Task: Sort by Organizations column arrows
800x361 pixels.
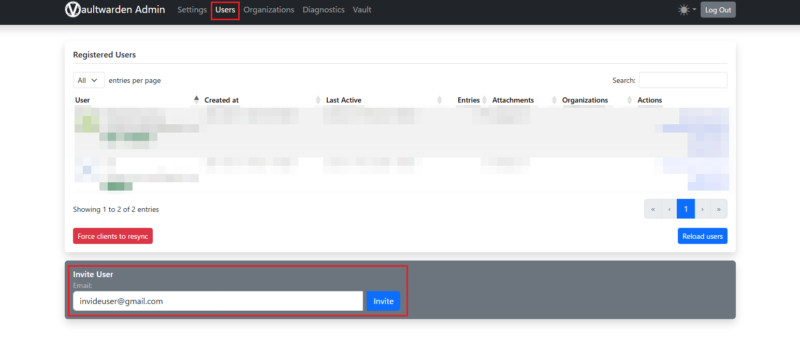Action: 629,100
